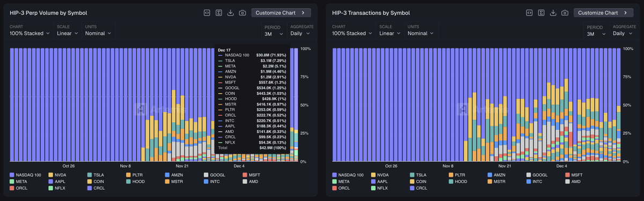Click 'Dec 17' date header in tooltip

224,50
